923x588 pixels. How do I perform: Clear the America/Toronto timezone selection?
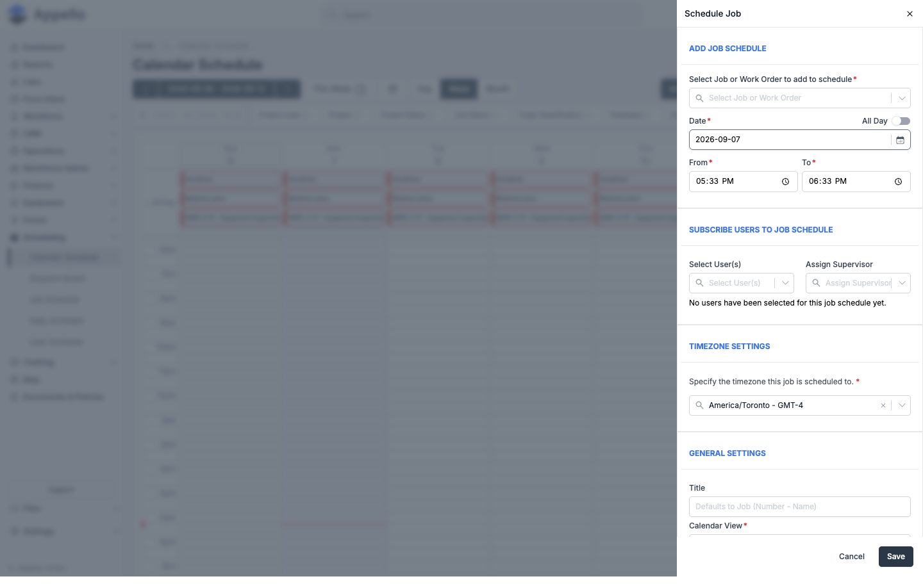tap(883, 405)
